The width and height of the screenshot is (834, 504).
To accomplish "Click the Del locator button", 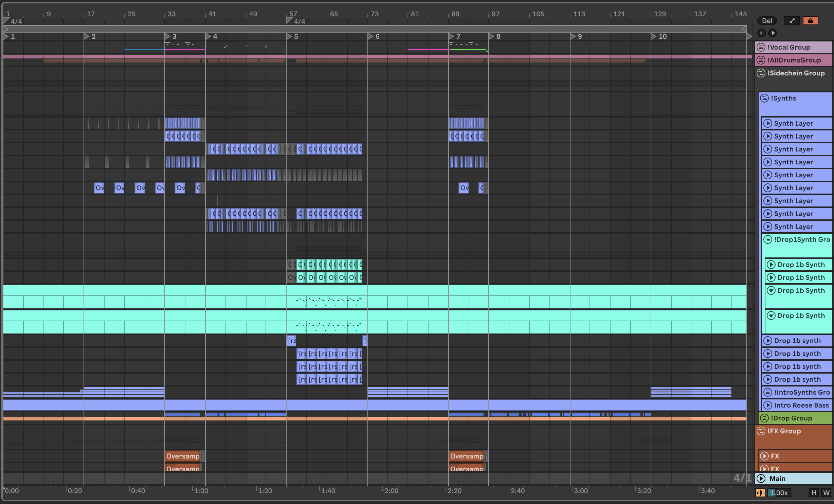I will [x=767, y=21].
